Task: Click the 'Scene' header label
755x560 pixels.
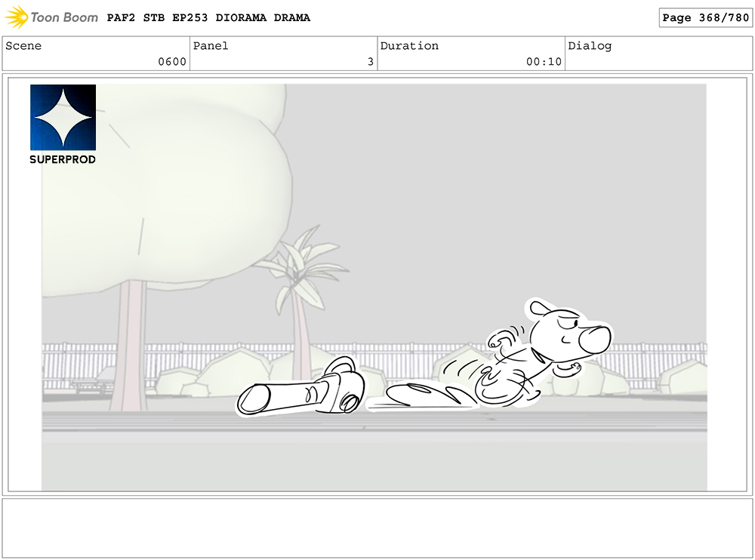Action: coord(23,46)
